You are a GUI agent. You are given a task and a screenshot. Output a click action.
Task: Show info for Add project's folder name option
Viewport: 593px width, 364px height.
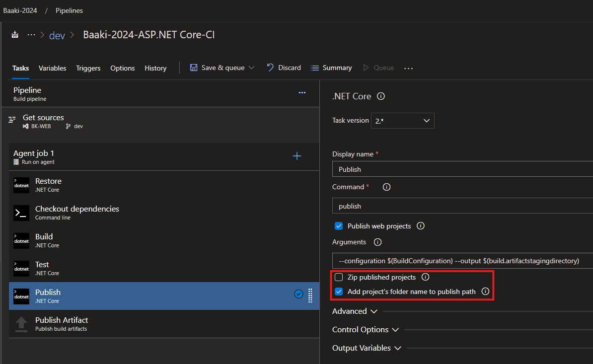pyautogui.click(x=485, y=291)
